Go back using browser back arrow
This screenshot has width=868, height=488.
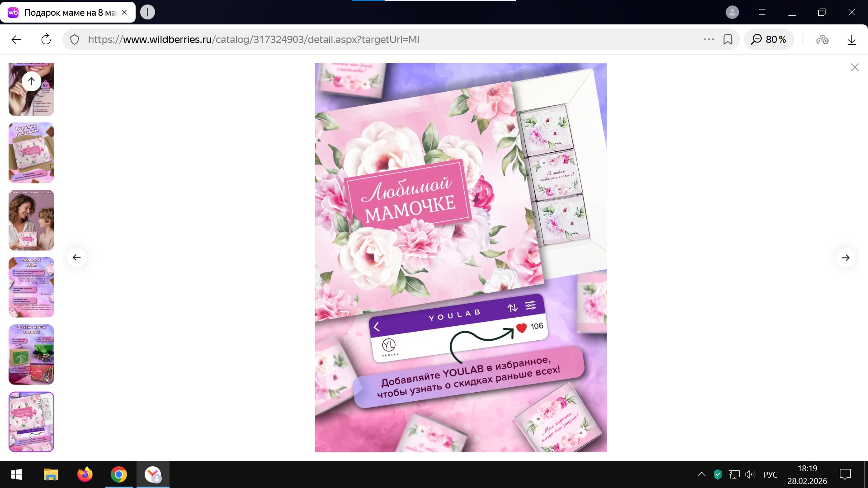pos(16,40)
